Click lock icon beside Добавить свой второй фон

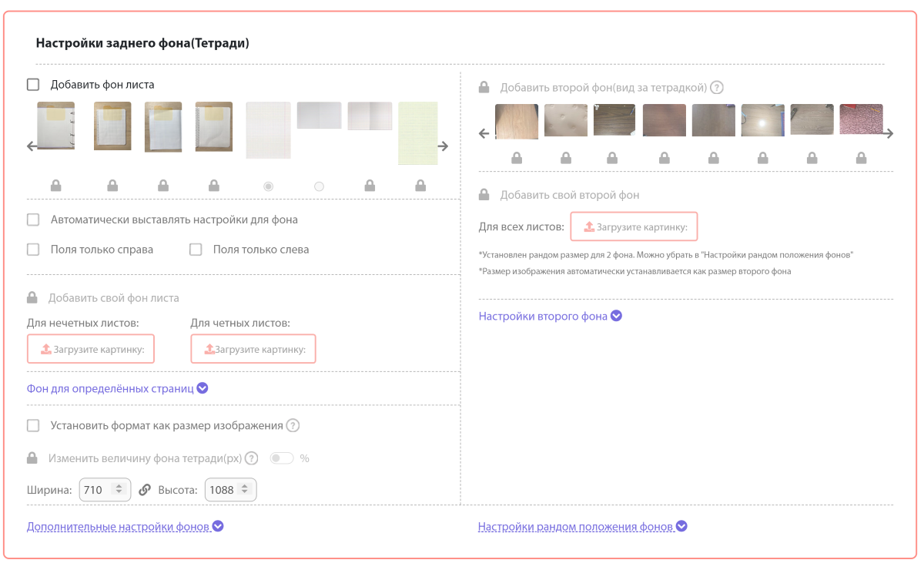[484, 195]
